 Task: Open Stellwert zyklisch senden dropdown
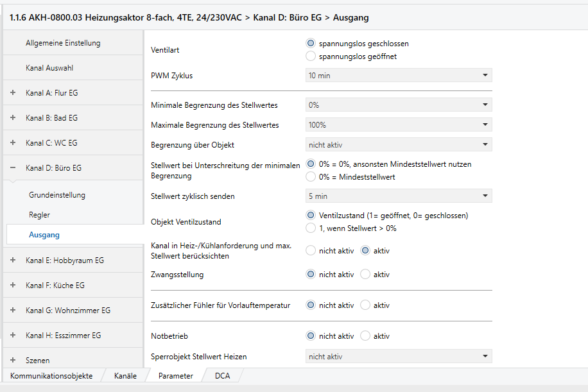pyautogui.click(x=399, y=196)
